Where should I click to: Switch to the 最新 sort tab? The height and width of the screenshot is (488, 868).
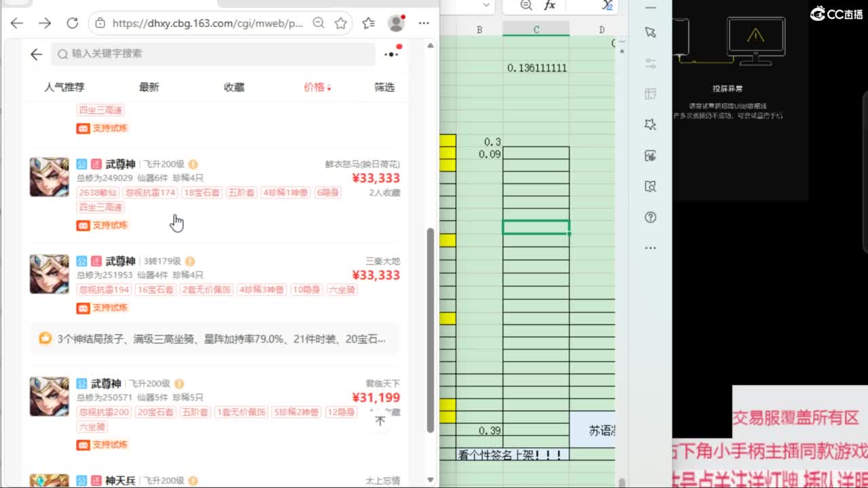(x=149, y=87)
